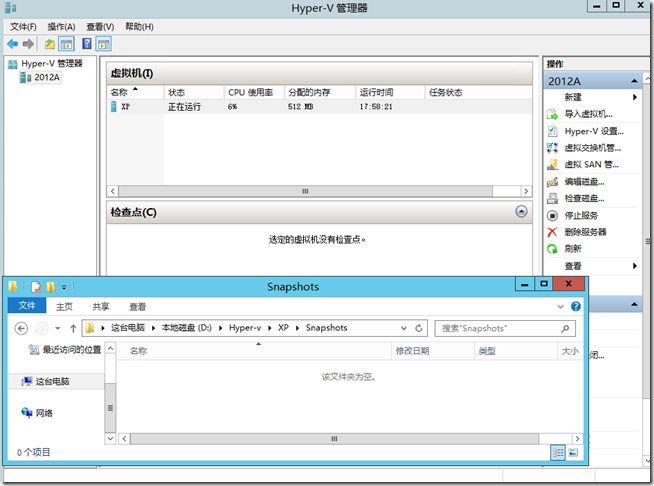
Task: Click XP in address breadcrumb
Action: (x=283, y=328)
